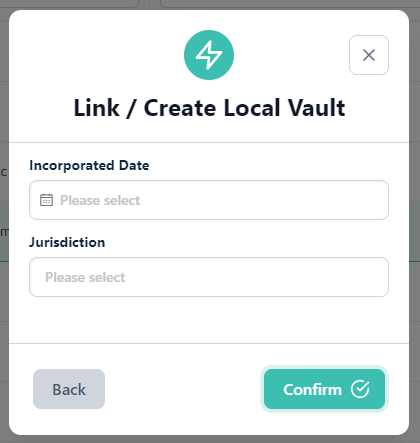This screenshot has width=420, height=443.
Task: Click the lightning bolt icon in the header
Action: [x=209, y=55]
